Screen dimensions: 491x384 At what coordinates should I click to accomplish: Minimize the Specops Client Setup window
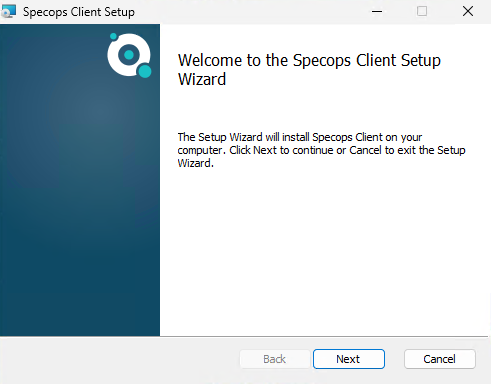coord(377,12)
